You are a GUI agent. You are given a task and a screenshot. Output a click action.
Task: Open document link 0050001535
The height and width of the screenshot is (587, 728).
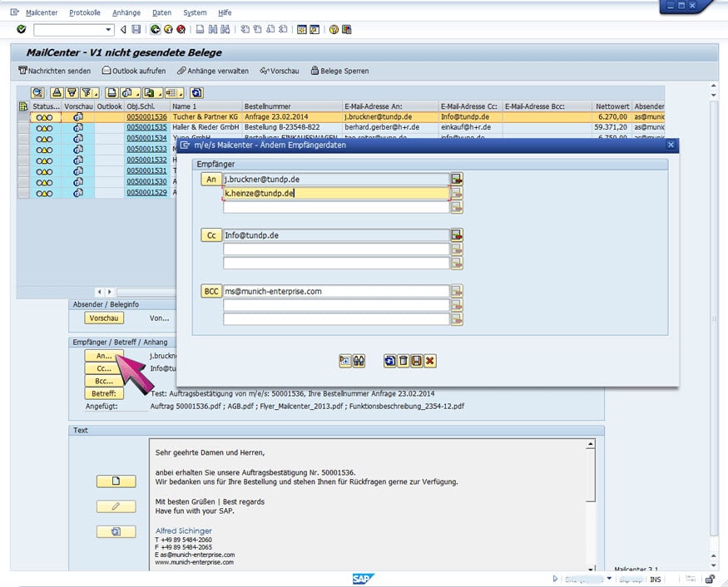click(146, 127)
